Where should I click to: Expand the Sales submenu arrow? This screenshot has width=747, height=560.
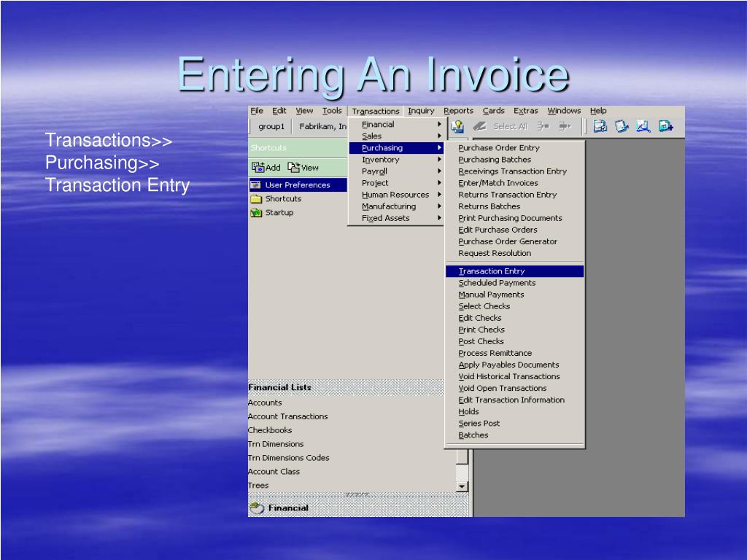coord(439,136)
